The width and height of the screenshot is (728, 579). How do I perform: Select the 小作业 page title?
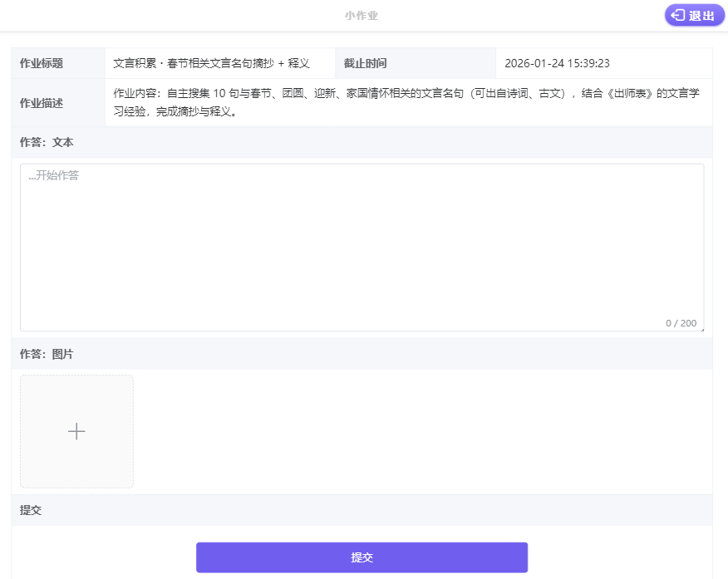click(362, 15)
